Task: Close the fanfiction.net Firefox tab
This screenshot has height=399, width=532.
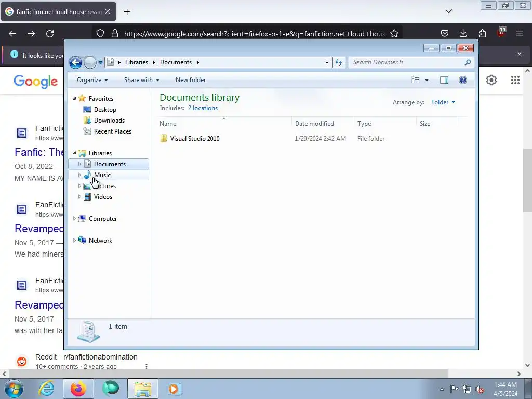Action: [108, 11]
